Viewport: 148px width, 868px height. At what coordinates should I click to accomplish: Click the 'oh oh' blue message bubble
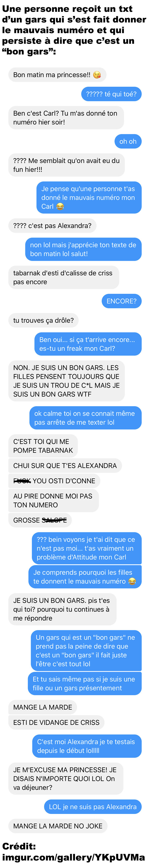[x=128, y=141]
